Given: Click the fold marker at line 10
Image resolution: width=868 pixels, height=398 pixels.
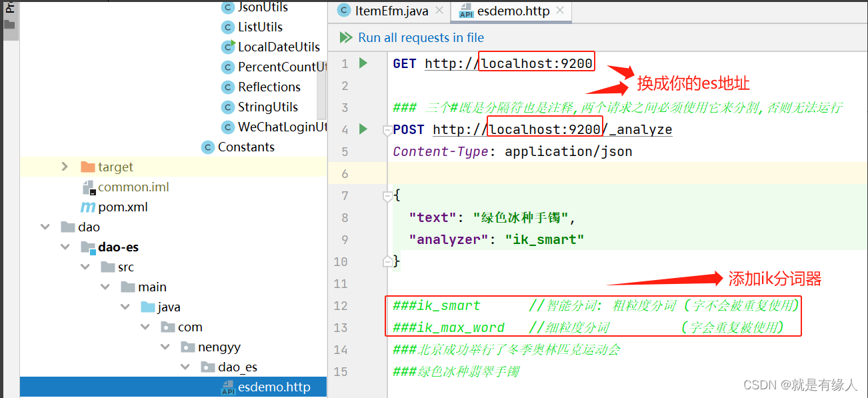Looking at the screenshot, I should [387, 261].
